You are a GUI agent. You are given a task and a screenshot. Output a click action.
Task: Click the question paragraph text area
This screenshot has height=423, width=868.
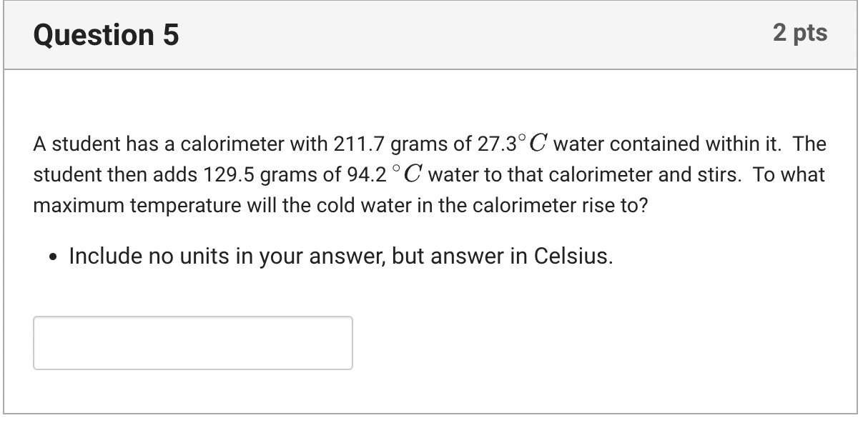click(429, 174)
